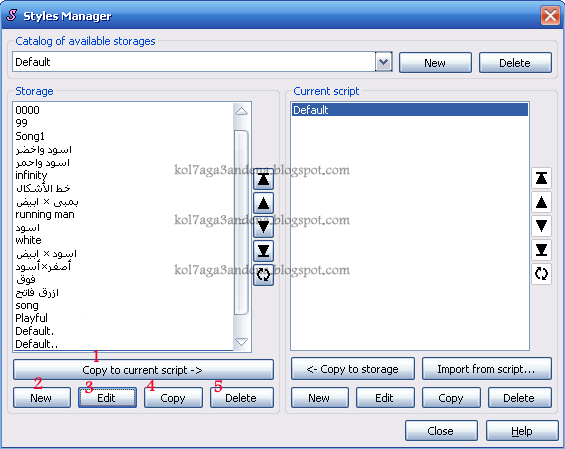
Task: Select style اسود واخضر in Storage
Action: [123, 149]
